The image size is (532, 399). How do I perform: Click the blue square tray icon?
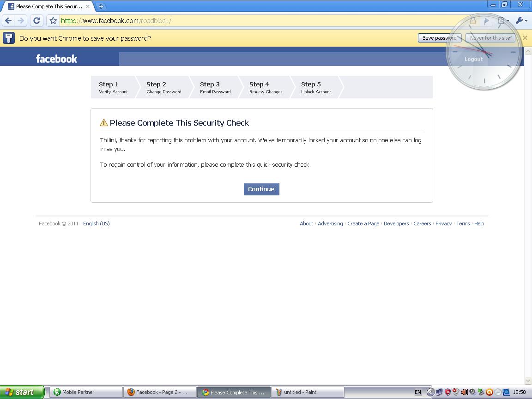click(x=506, y=392)
